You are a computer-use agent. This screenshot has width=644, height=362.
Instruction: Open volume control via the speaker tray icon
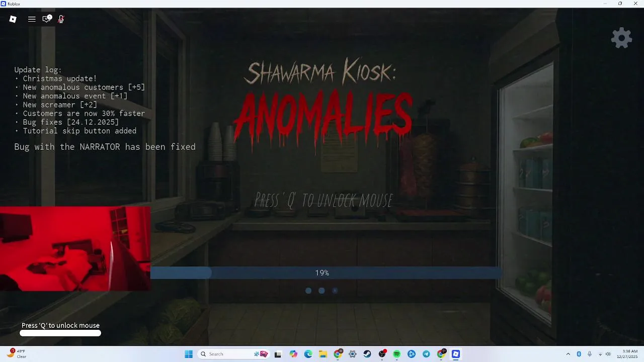(608, 354)
